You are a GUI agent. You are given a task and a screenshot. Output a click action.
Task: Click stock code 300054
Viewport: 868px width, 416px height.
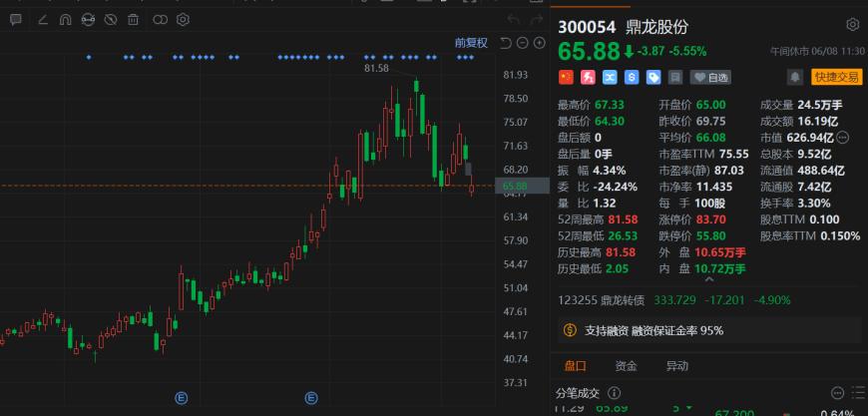587,27
